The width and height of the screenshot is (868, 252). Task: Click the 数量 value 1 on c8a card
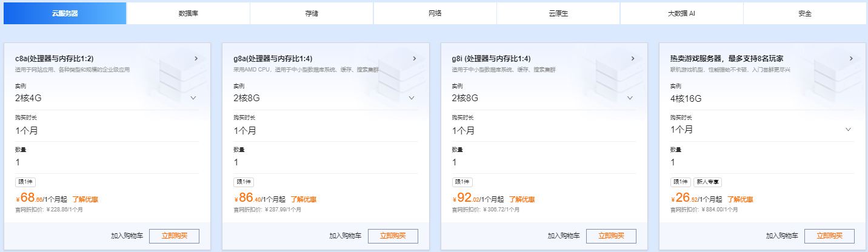coord(18,162)
